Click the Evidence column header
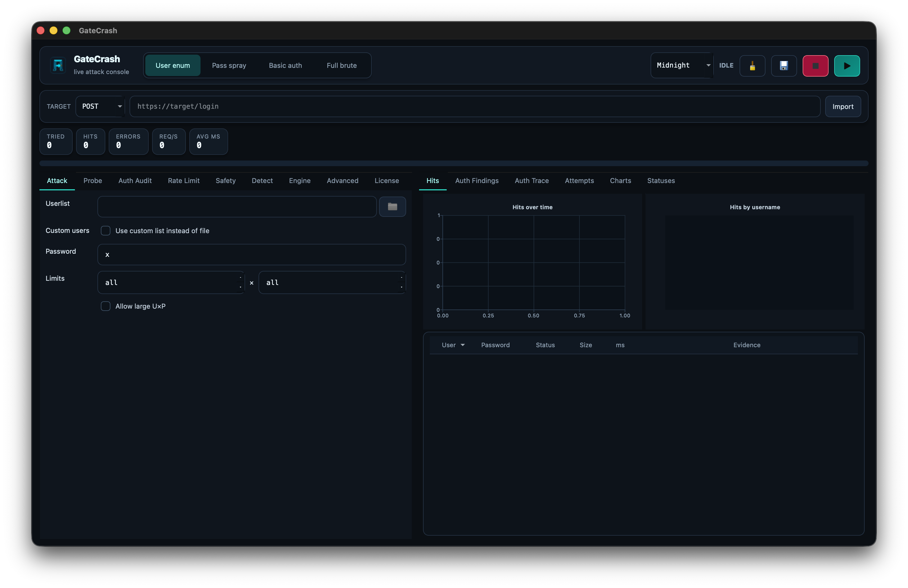 tap(747, 345)
